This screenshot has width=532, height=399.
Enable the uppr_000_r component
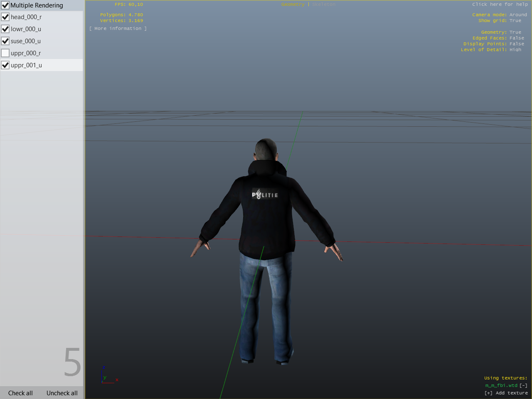pyautogui.click(x=5, y=53)
